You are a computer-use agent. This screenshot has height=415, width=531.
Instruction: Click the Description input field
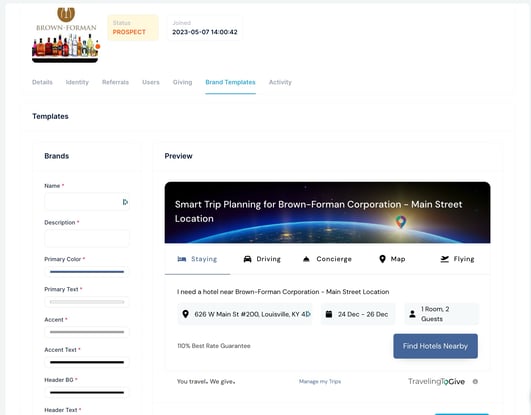point(87,238)
